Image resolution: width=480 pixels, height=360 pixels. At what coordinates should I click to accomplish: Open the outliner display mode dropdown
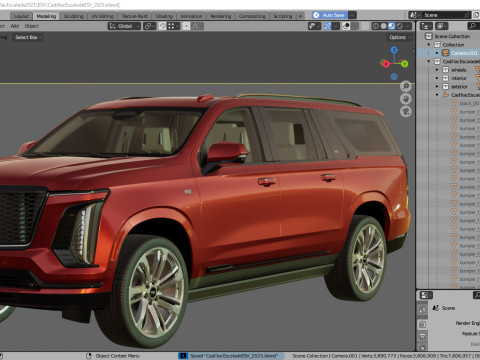tap(441, 26)
